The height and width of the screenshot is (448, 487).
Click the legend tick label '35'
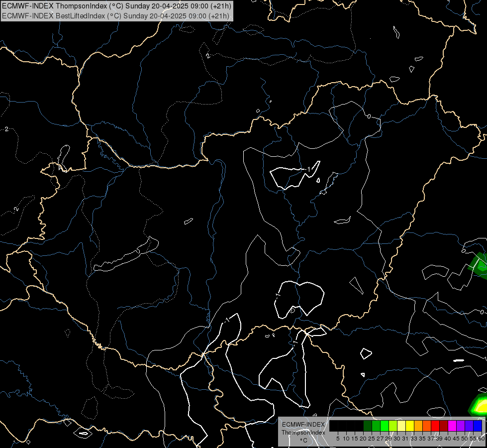pyautogui.click(x=422, y=439)
